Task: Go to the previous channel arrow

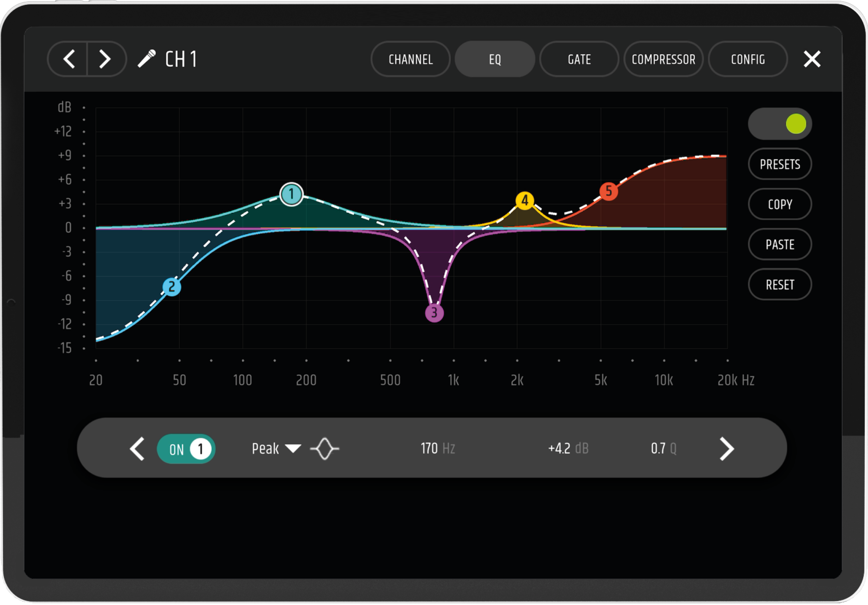Action: [x=68, y=59]
